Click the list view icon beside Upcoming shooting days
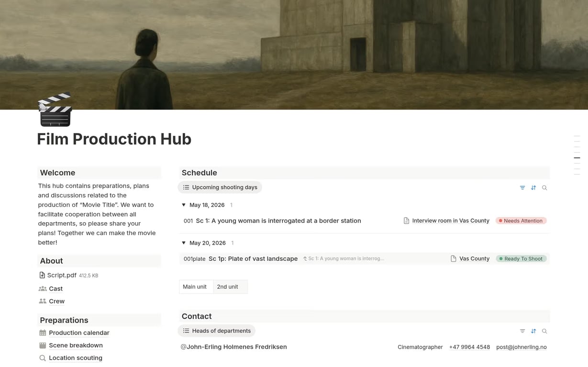The image size is (588, 367). tap(186, 187)
